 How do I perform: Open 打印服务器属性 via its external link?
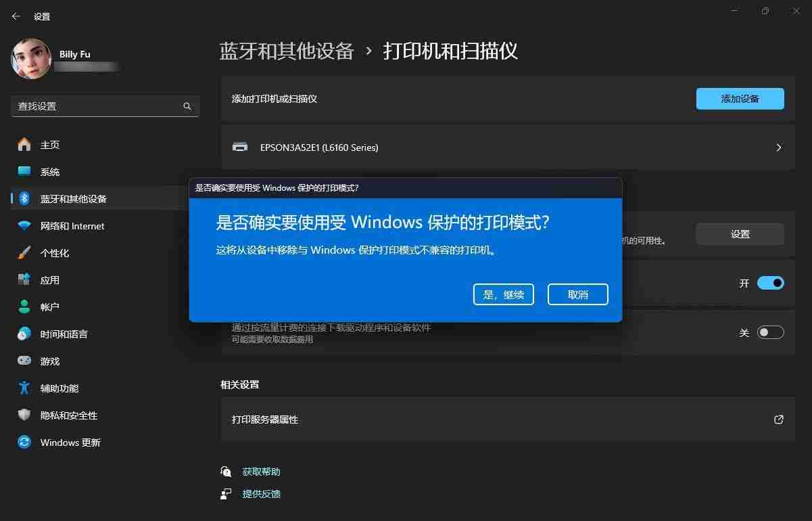click(778, 420)
